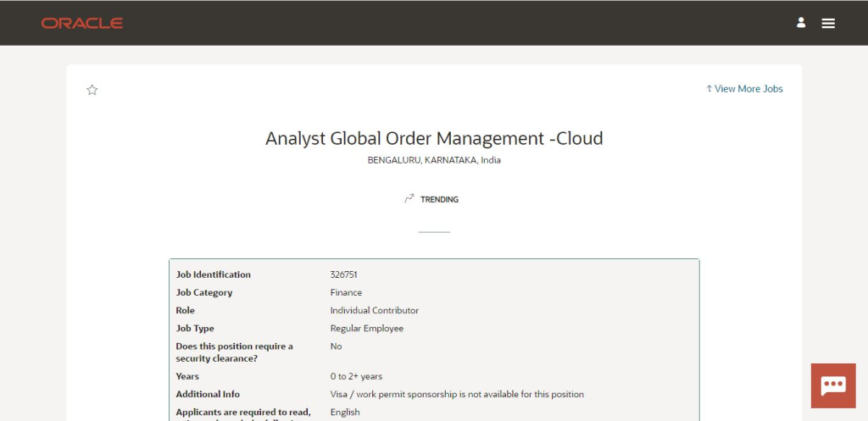Click the Job Type label
868x421 pixels.
tap(195, 329)
